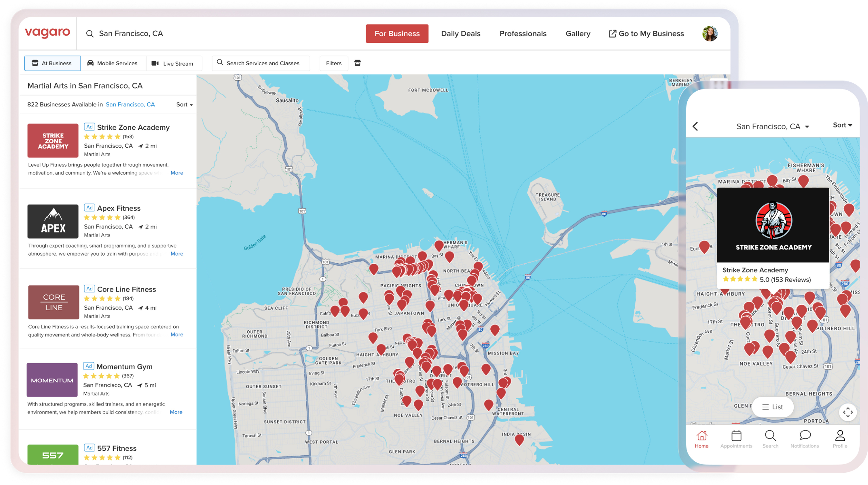Click Go to My Business
Image resolution: width=868 pixels, height=485 pixels.
click(x=646, y=34)
